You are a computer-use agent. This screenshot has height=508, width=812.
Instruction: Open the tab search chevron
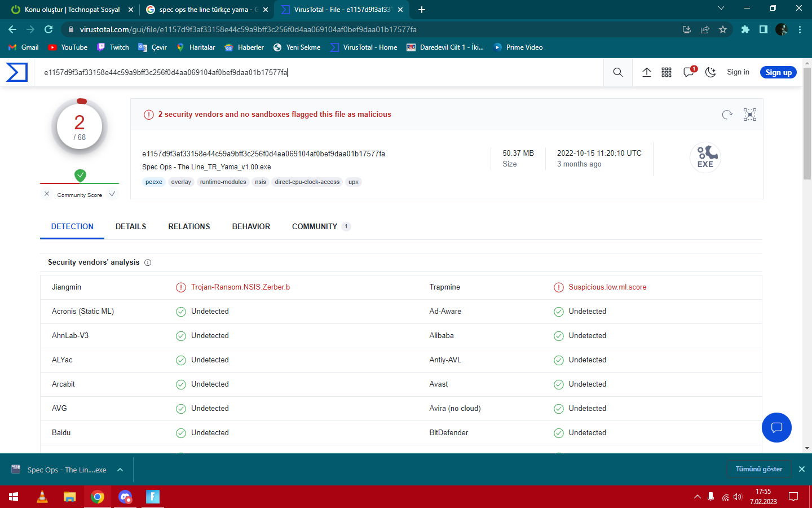[x=721, y=8]
